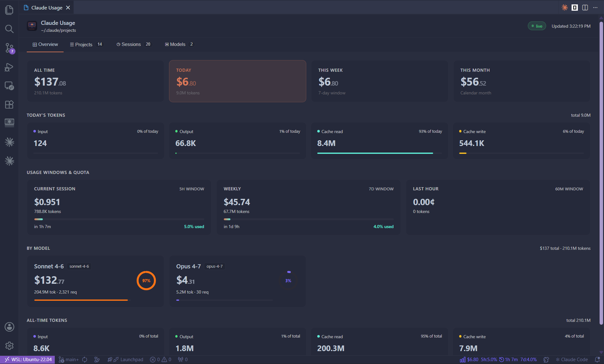Click the all-time Cache read 200.3M card

tap(380, 342)
